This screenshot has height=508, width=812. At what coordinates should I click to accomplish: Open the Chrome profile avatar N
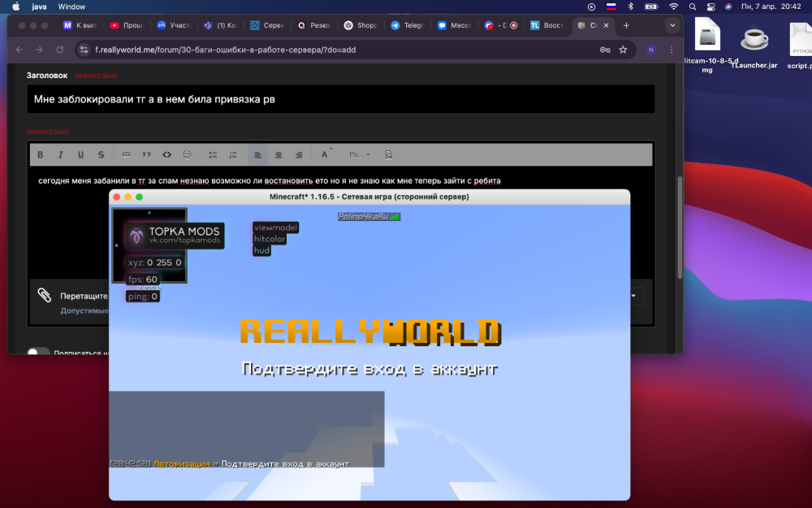[x=651, y=50]
